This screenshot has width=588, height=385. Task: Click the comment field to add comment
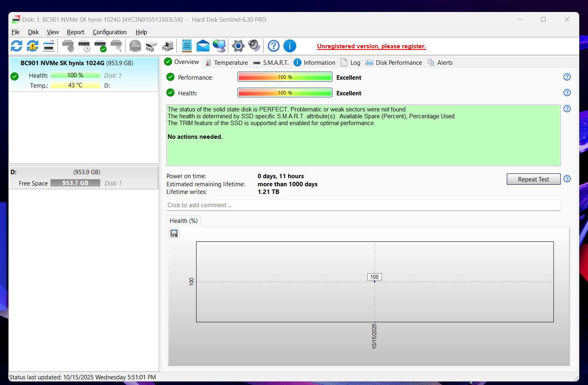[363, 205]
